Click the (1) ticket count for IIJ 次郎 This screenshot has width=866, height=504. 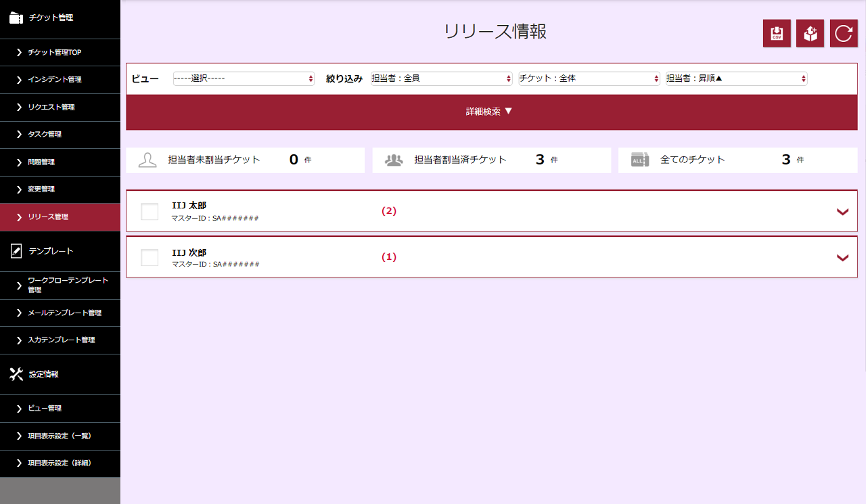(389, 257)
